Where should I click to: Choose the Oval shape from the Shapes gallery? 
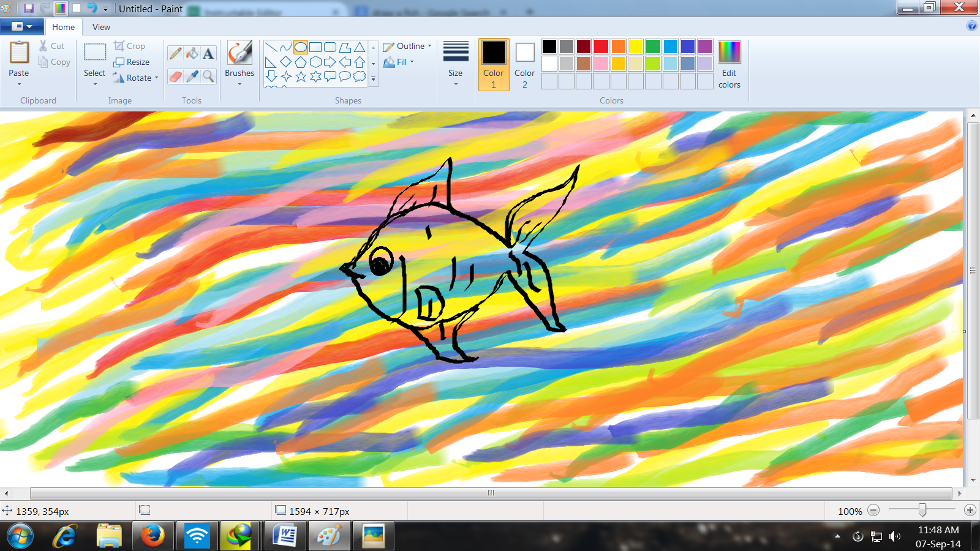pyautogui.click(x=301, y=47)
